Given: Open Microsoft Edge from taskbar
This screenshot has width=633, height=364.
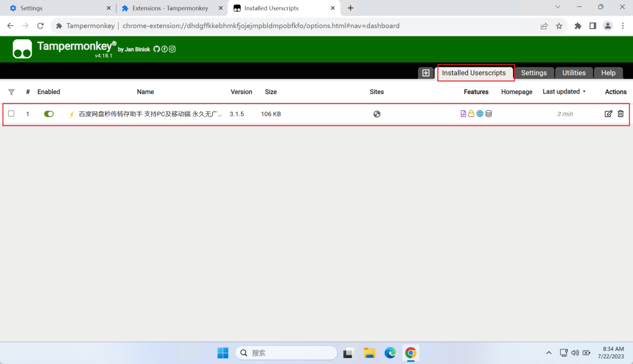Looking at the screenshot, I should tap(390, 353).
